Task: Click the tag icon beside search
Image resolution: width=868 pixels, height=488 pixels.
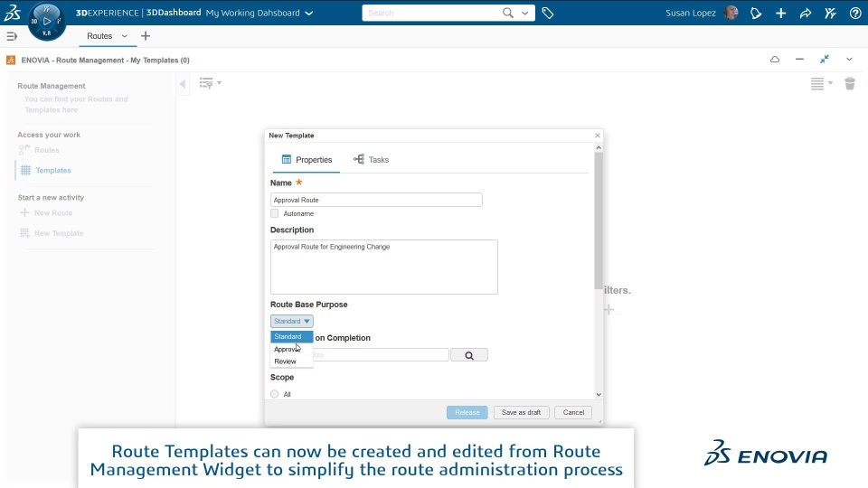Action: point(548,13)
